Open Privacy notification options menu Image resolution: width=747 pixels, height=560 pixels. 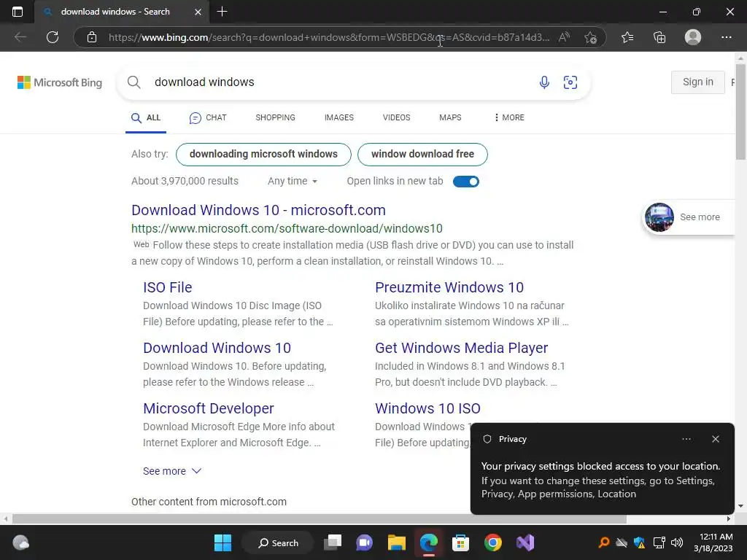point(686,439)
